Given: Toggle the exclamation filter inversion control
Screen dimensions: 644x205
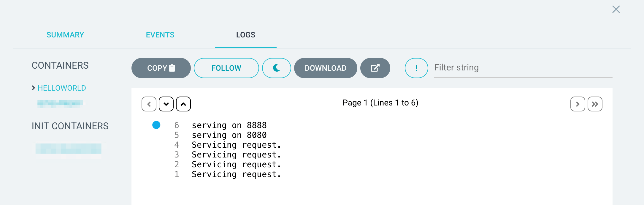Looking at the screenshot, I should (416, 68).
